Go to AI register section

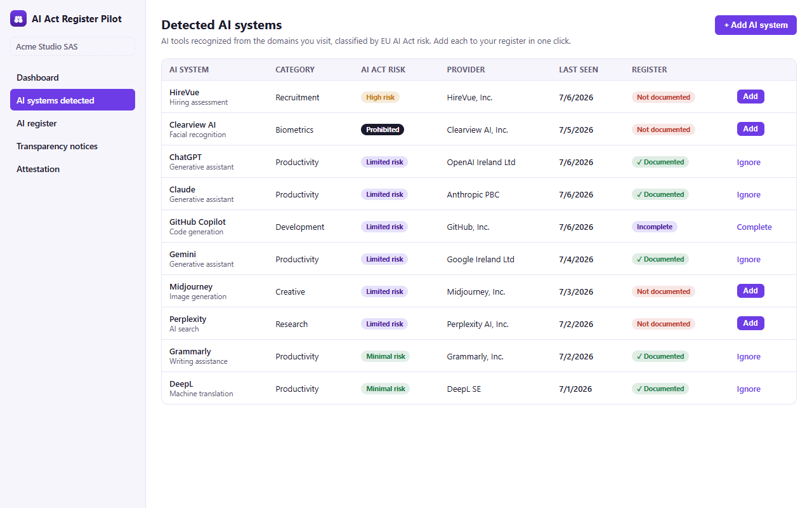point(72,123)
